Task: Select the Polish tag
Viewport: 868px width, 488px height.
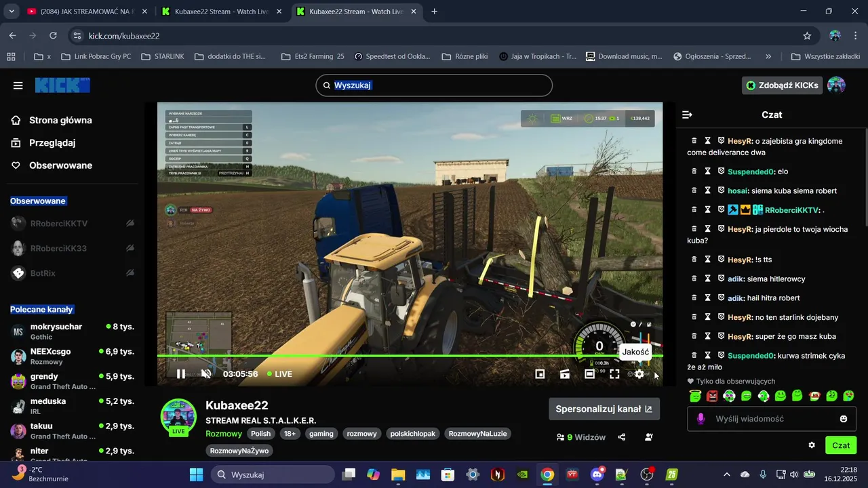Action: click(x=260, y=434)
